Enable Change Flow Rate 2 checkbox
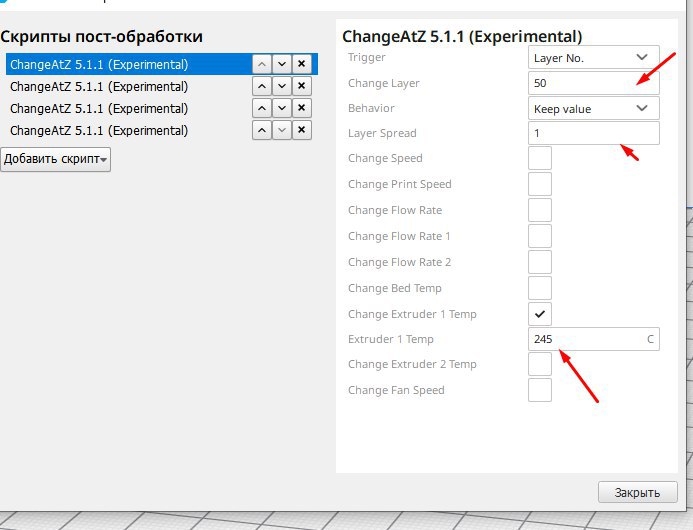 coord(540,262)
